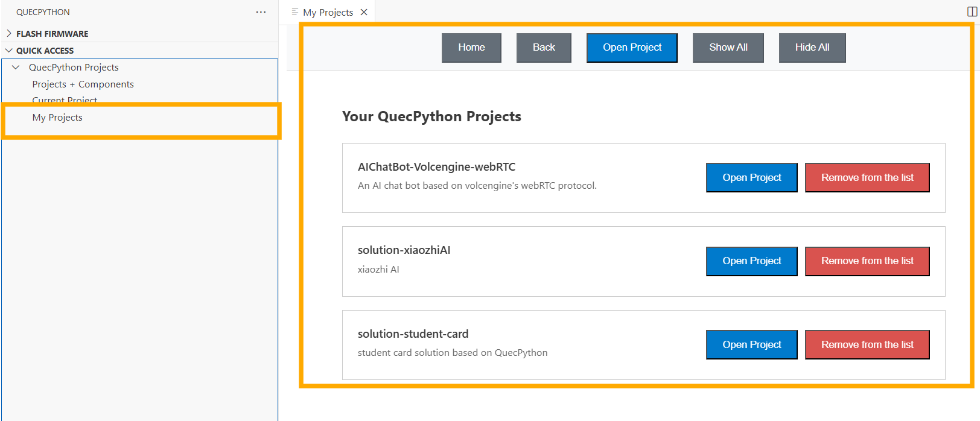Open the AIChatBot-Volcengine-webRTC project
Image resolution: width=980 pixels, height=421 pixels.
point(752,177)
